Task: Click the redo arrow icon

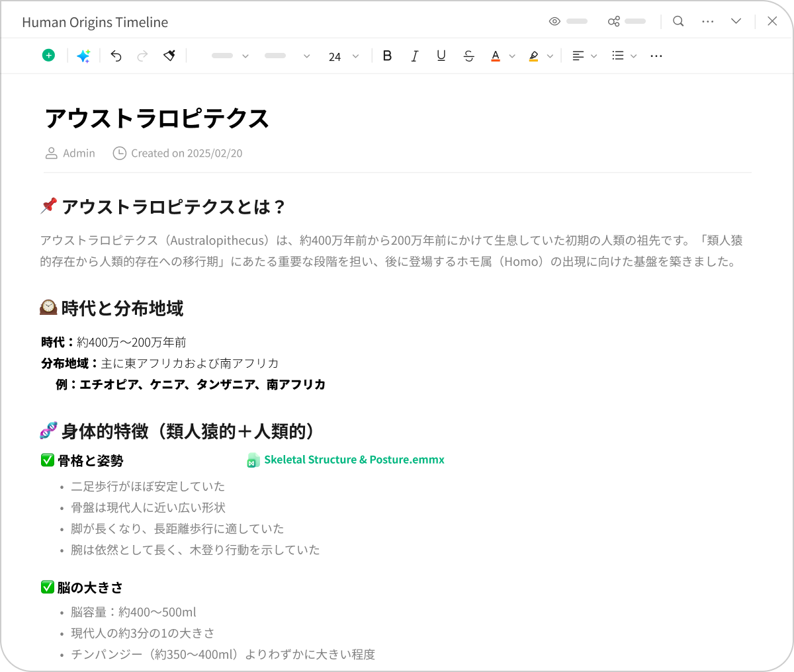Action: pos(142,56)
